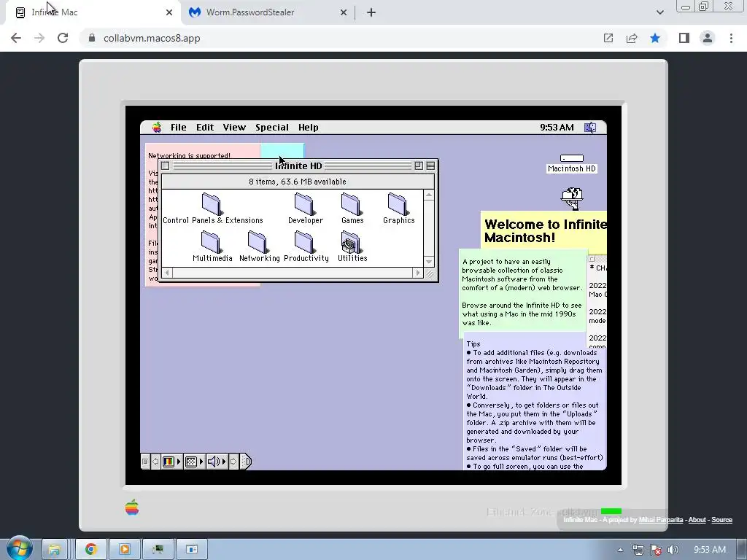Viewport: 747px width, 560px height.
Task: Open the View menu
Action: point(234,127)
